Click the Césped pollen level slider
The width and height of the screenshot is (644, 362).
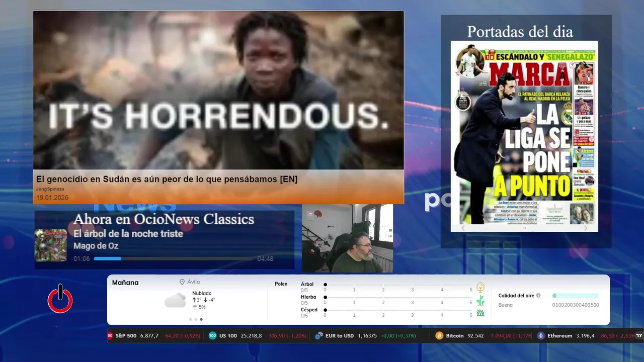coord(398,310)
